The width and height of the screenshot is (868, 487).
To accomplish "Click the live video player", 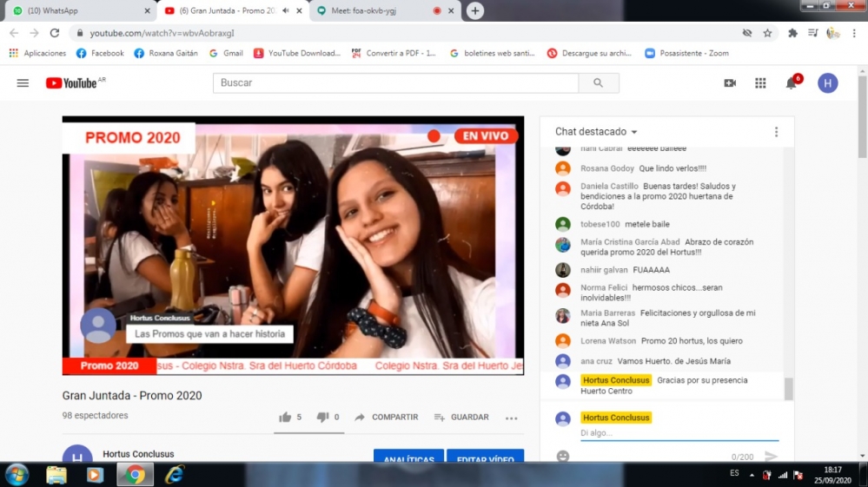I will click(293, 246).
